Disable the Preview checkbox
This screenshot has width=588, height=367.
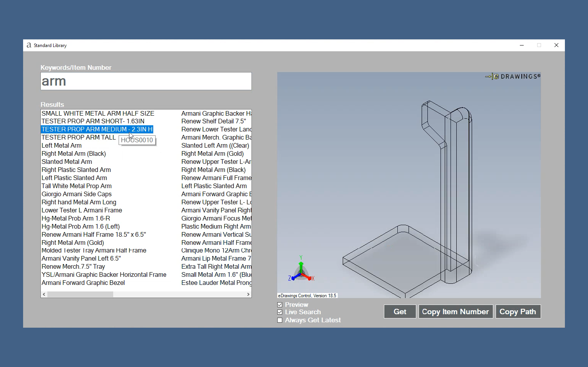(280, 304)
